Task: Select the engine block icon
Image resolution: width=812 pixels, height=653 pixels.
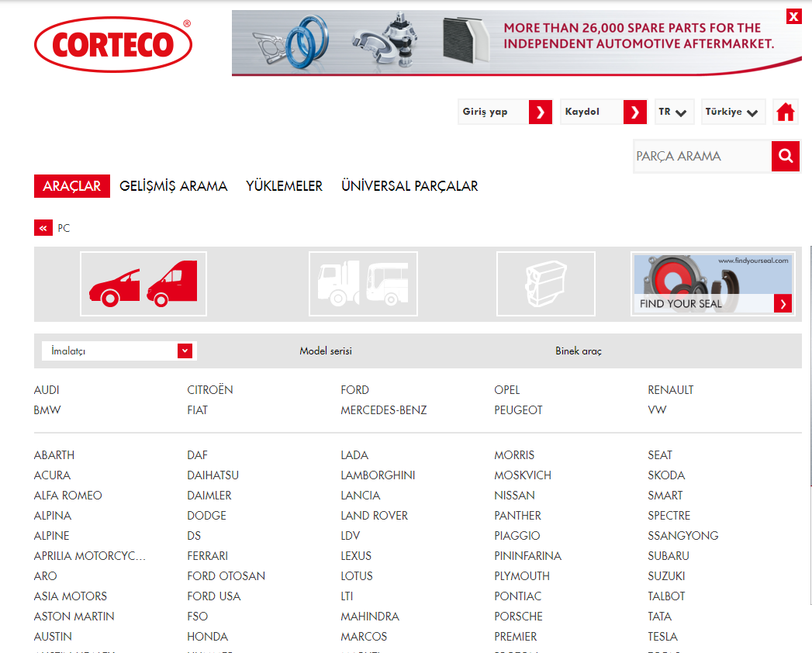Action: tap(545, 284)
